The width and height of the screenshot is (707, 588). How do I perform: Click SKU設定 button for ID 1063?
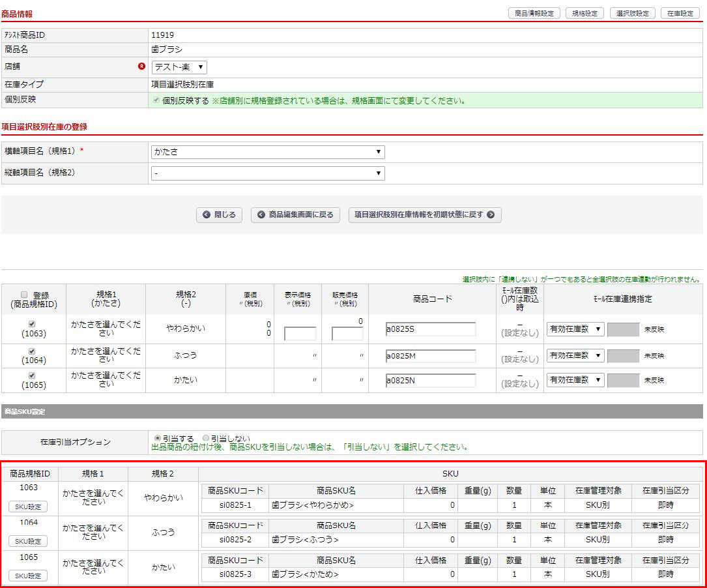click(x=28, y=507)
